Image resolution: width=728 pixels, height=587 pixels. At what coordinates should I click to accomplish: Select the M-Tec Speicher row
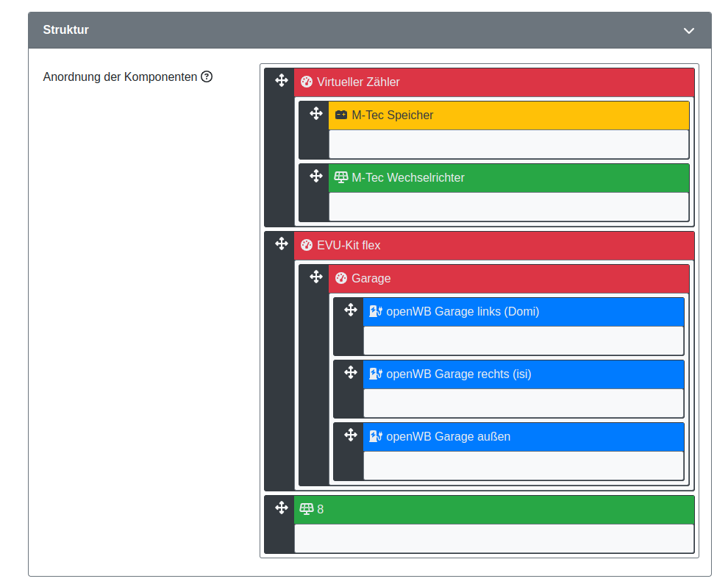(509, 115)
